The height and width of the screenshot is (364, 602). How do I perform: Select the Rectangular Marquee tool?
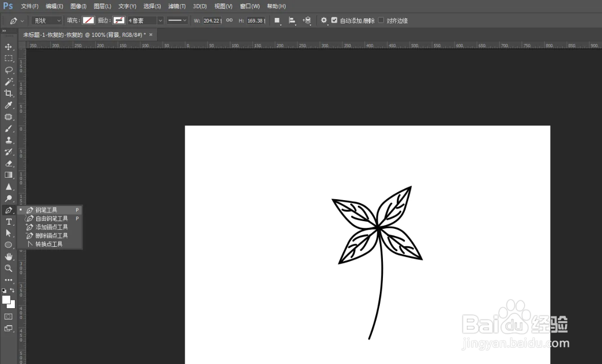click(x=8, y=58)
